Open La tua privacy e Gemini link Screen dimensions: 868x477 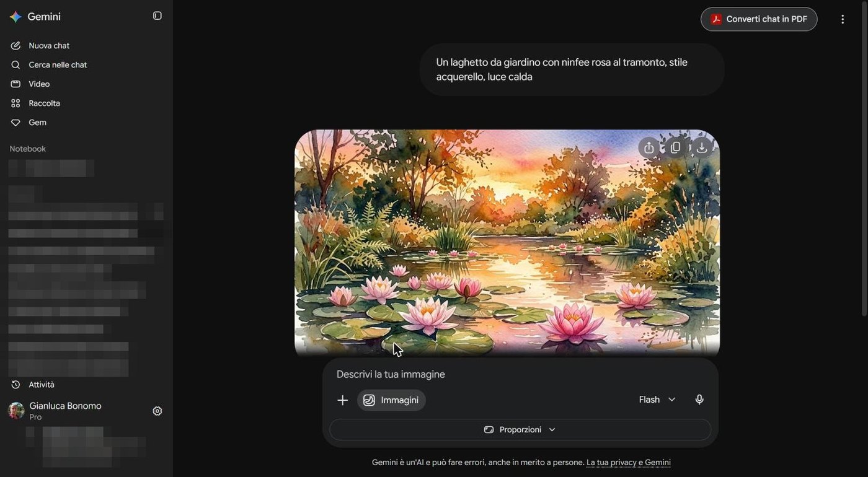(629, 462)
